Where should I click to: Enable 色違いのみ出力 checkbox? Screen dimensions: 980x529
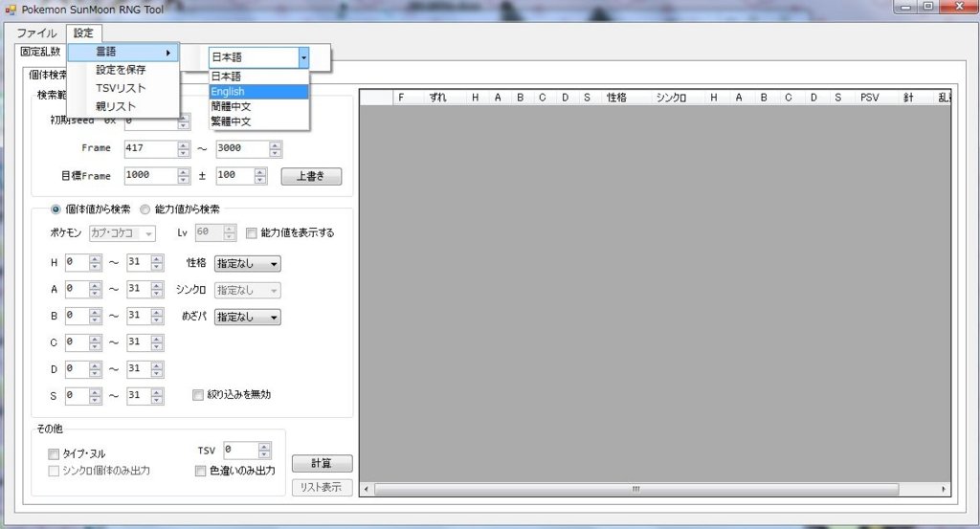tap(235, 471)
